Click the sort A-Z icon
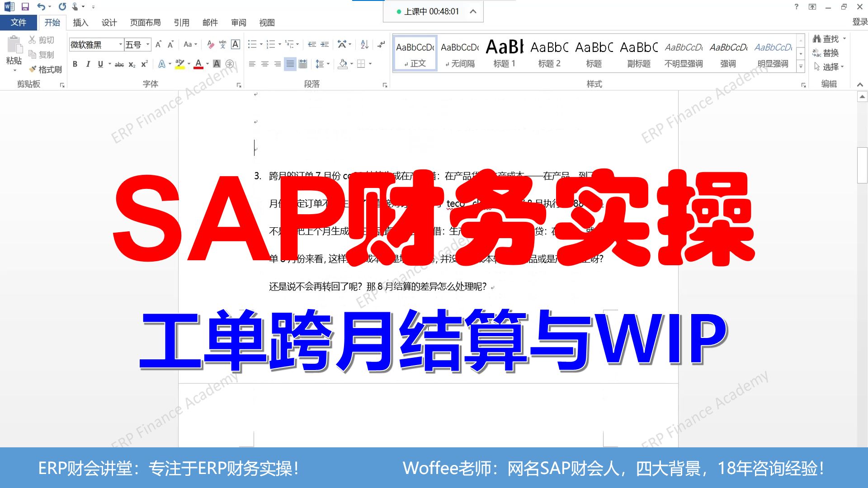Image resolution: width=868 pixels, height=488 pixels. pyautogui.click(x=364, y=44)
